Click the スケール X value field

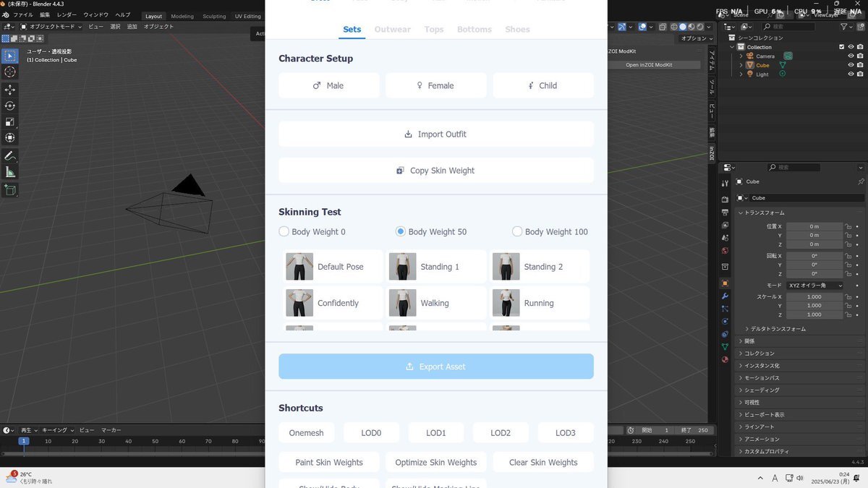815,297
